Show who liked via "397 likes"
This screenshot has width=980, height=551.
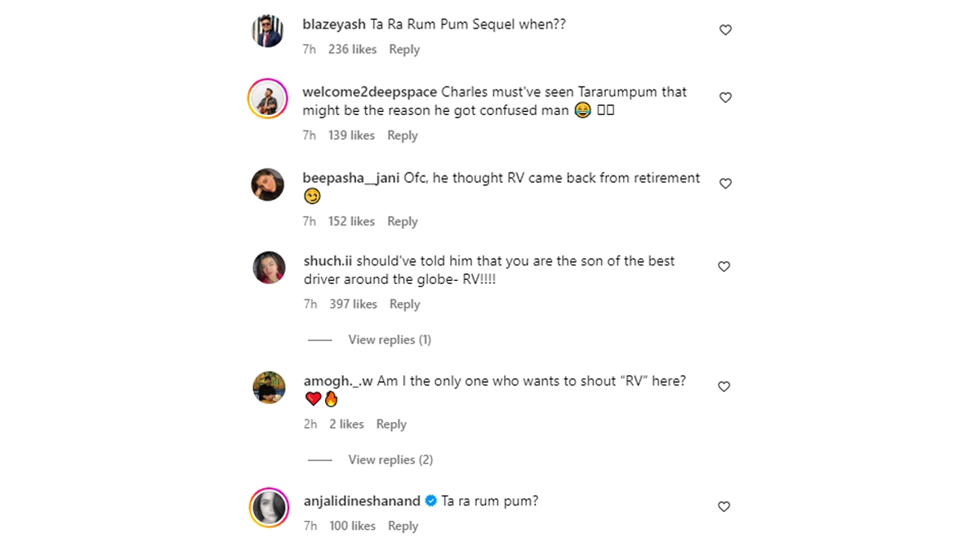[x=353, y=304]
